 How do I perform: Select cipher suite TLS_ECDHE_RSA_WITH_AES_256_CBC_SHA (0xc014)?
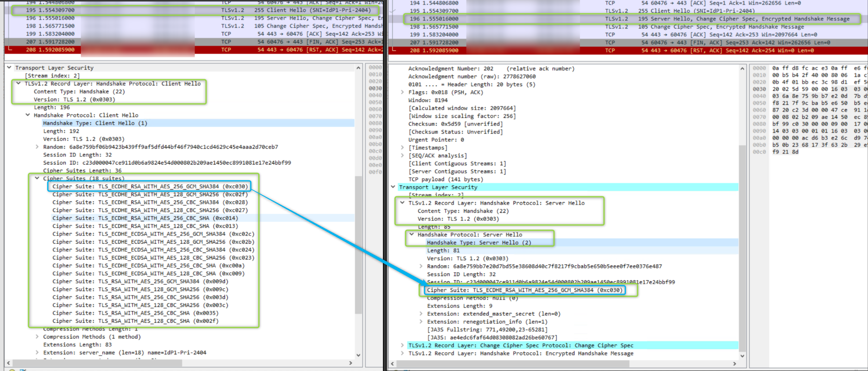tap(145, 218)
